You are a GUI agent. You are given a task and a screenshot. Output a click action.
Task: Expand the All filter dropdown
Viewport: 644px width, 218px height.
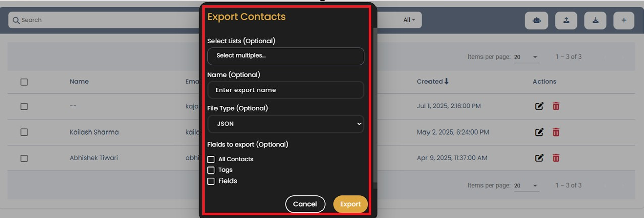pos(409,20)
